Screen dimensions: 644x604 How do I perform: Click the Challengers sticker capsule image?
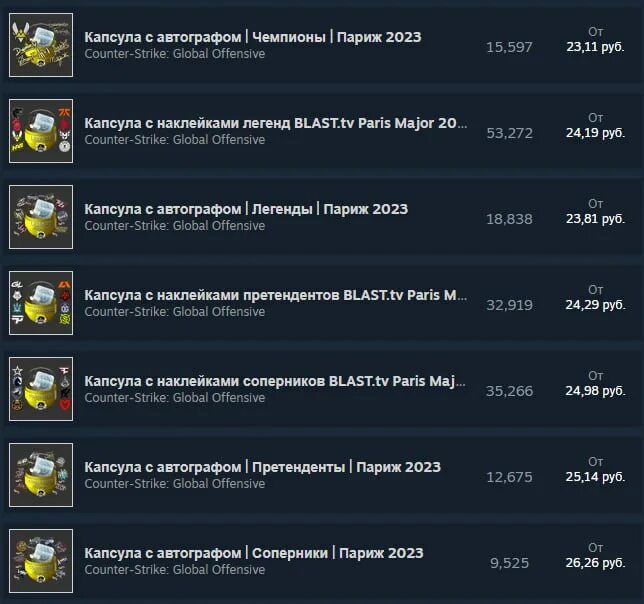tap(41, 389)
